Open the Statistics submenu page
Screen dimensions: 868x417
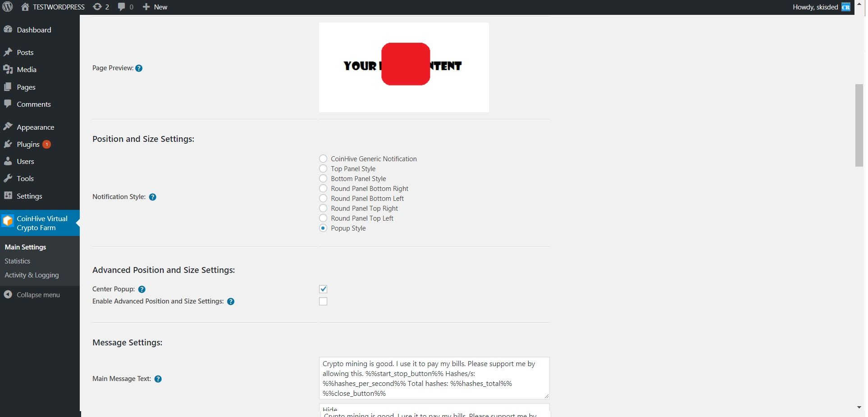pos(18,261)
